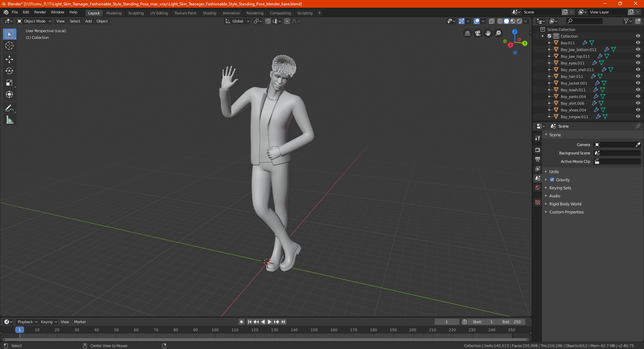
Task: Expand the Keying Sets panel
Action: (560, 188)
